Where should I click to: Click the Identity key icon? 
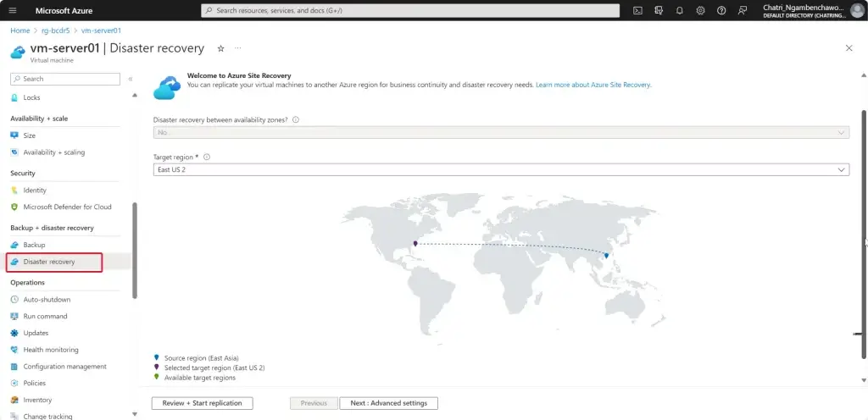click(14, 191)
